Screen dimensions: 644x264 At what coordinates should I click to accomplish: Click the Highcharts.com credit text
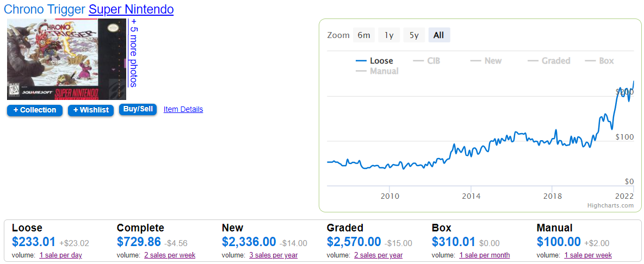tap(610, 205)
